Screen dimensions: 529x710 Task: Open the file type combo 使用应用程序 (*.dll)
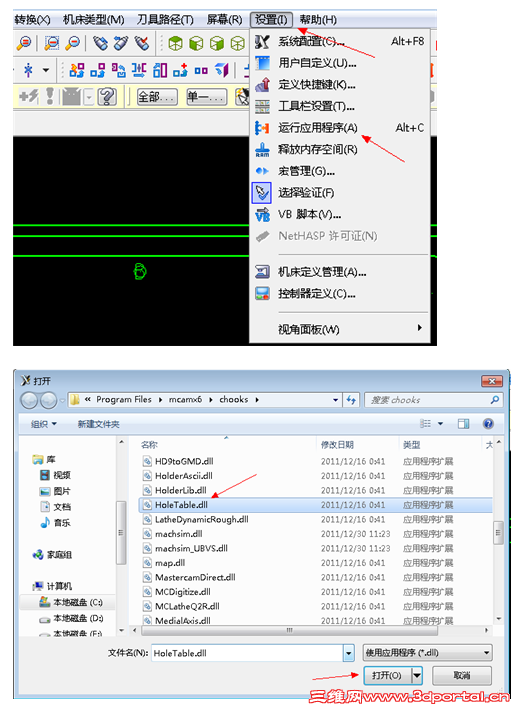pos(428,653)
